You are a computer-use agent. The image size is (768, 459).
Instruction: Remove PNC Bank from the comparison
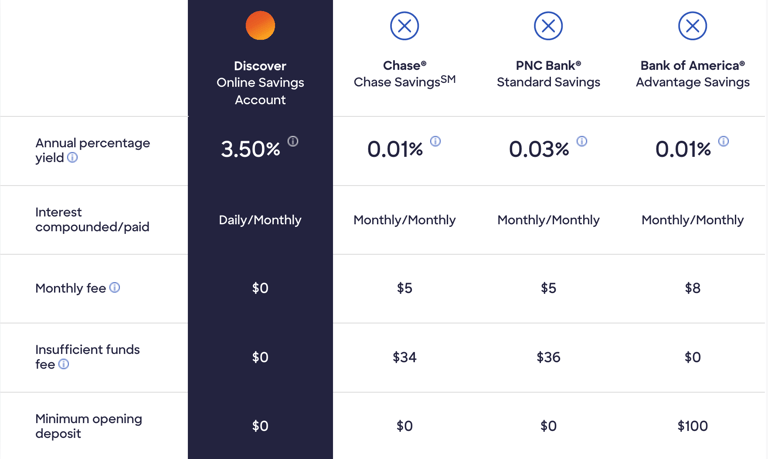click(x=548, y=25)
